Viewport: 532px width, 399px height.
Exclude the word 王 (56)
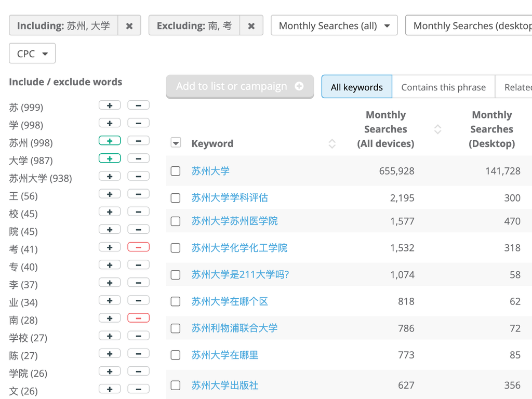coord(138,194)
